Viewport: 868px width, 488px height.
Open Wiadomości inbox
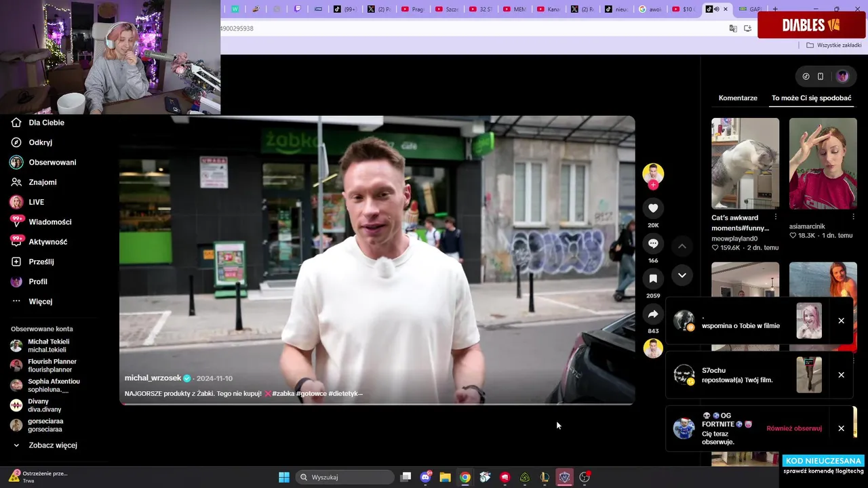click(x=41, y=222)
